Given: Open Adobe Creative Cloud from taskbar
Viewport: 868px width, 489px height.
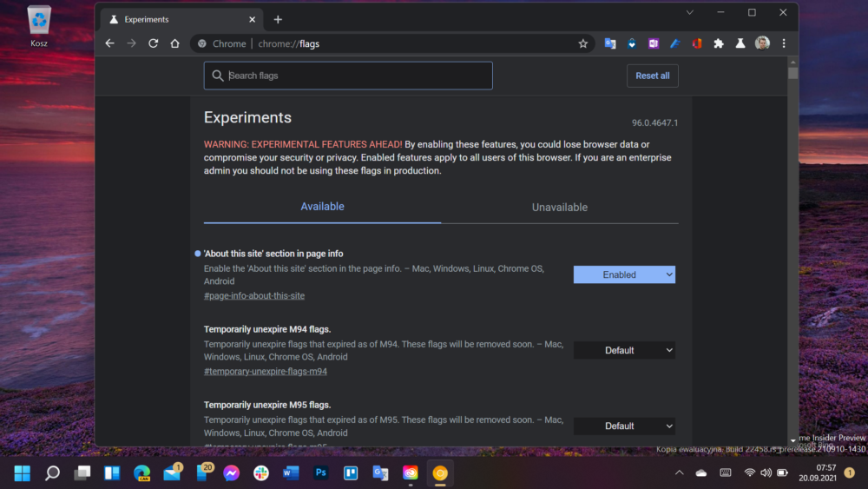Looking at the screenshot, I should 411,473.
